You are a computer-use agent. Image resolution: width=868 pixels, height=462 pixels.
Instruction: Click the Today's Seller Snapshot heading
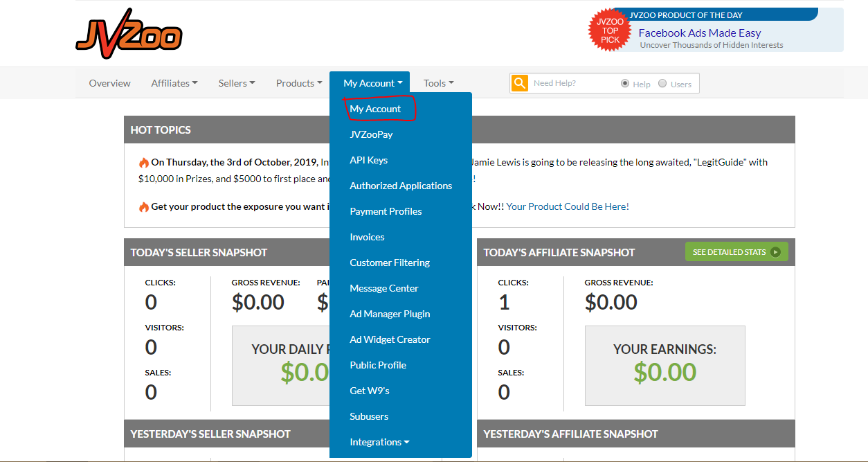(199, 253)
